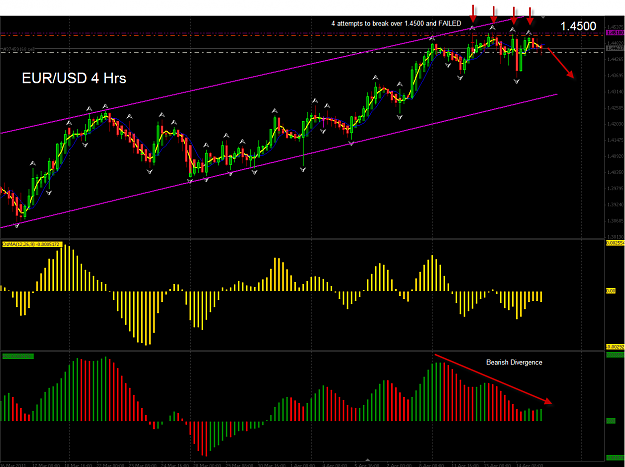Screen dimensions: 625x467
Task: Click the chart shift triangle on time axis
Action: 368,460
